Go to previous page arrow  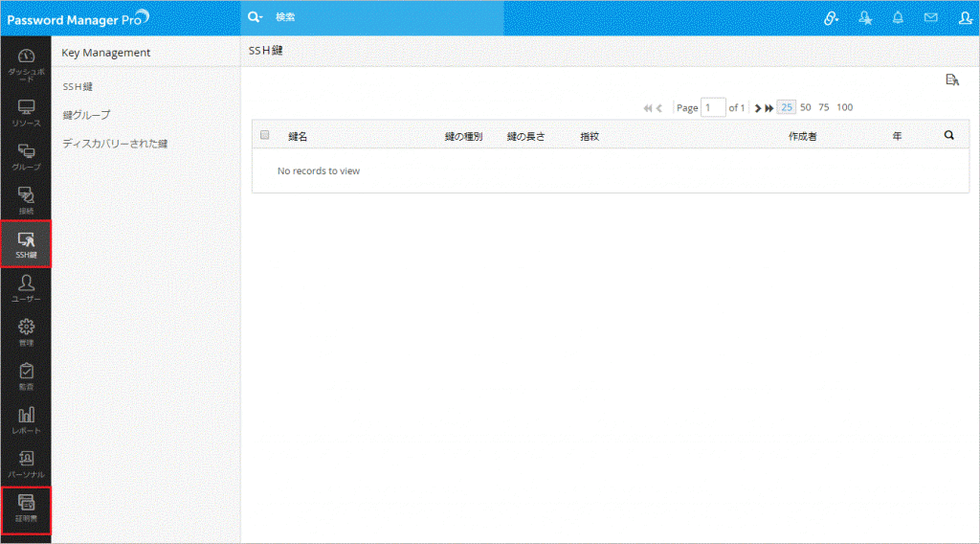[x=658, y=108]
